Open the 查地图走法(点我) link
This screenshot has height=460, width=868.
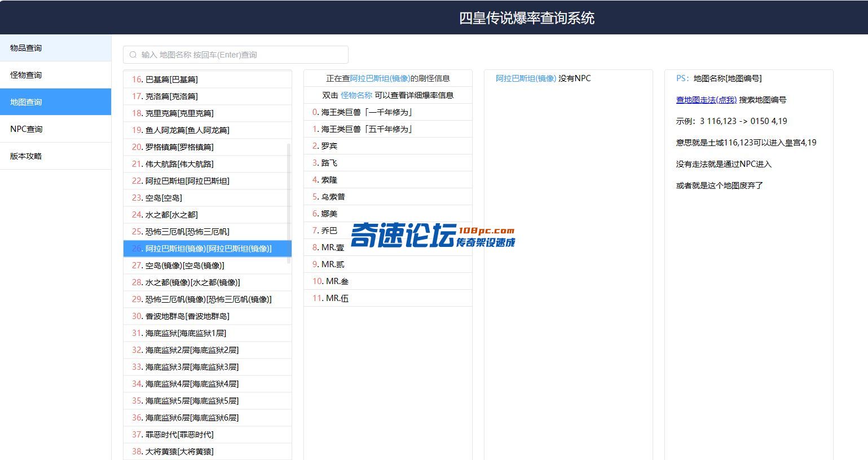(x=706, y=100)
